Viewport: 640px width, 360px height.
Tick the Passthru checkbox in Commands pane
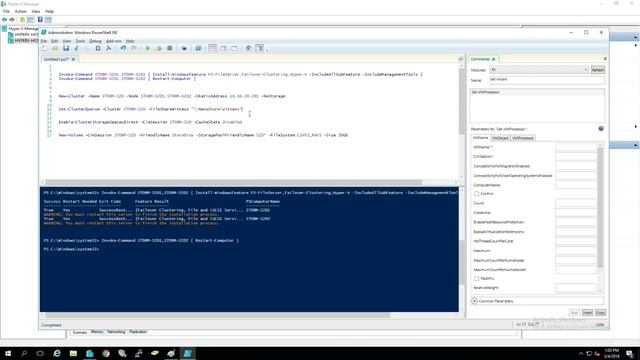coord(476,278)
